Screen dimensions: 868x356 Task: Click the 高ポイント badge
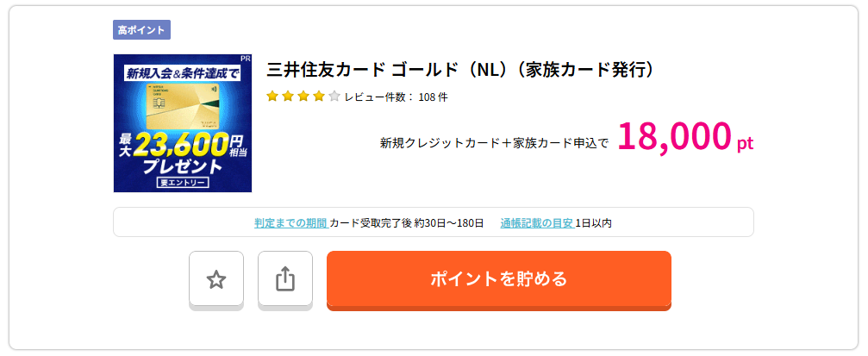pos(141,30)
